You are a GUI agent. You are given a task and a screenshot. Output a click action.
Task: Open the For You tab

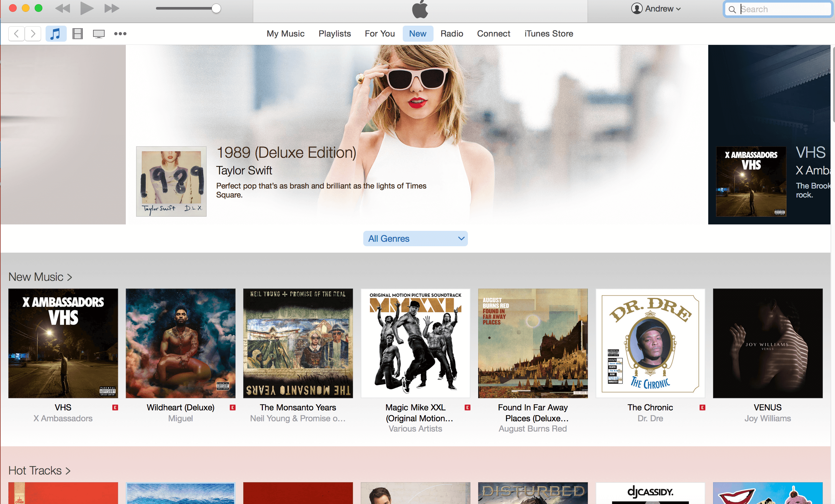[x=380, y=34]
